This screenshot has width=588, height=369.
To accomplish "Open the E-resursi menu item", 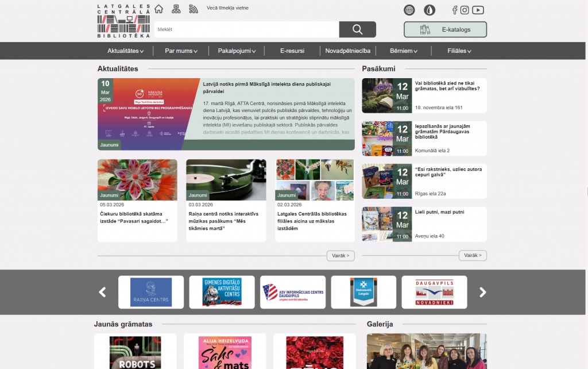I will (x=292, y=51).
